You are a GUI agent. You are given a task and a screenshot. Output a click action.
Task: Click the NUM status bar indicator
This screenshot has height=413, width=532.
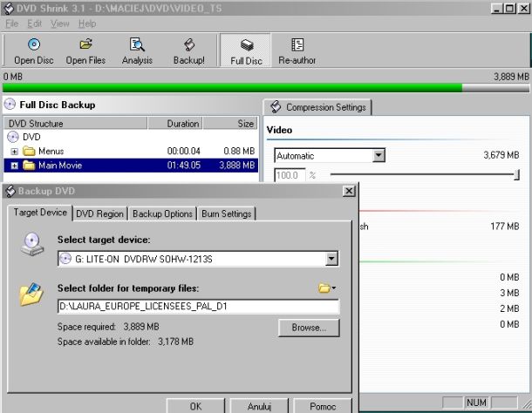476,403
